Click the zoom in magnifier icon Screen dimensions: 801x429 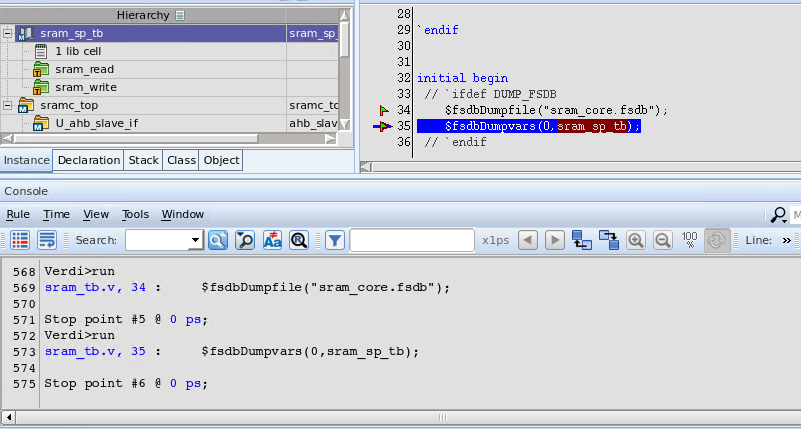(x=635, y=240)
